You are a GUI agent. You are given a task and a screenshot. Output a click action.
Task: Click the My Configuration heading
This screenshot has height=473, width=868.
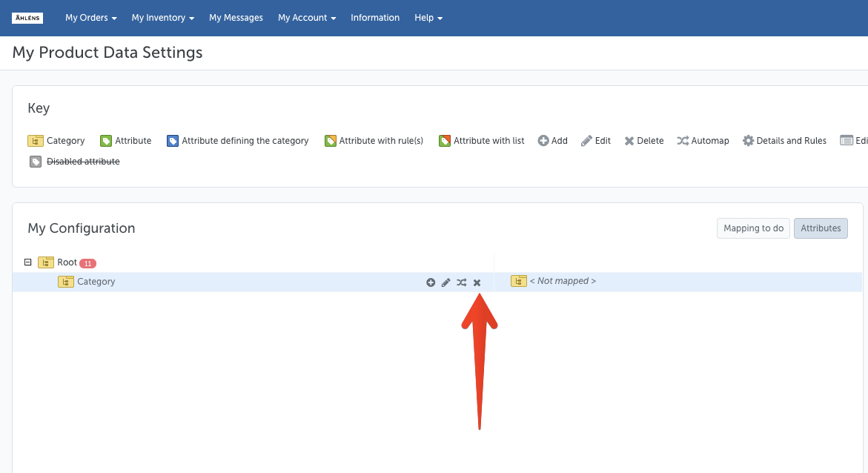click(x=82, y=228)
